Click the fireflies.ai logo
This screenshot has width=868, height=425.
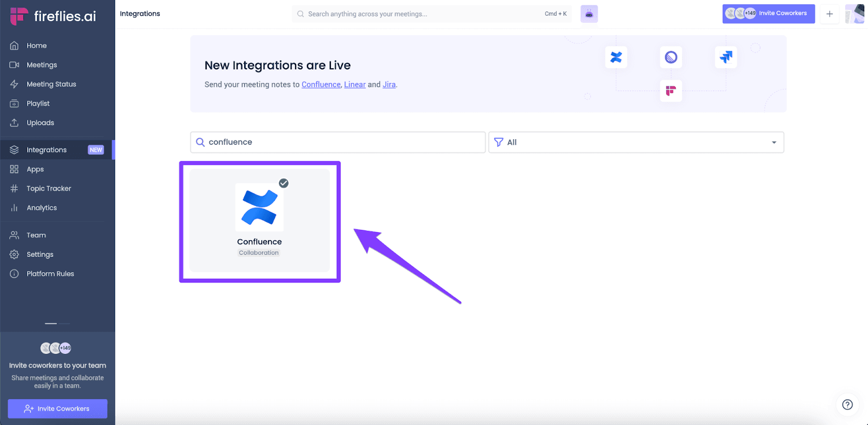(x=53, y=16)
